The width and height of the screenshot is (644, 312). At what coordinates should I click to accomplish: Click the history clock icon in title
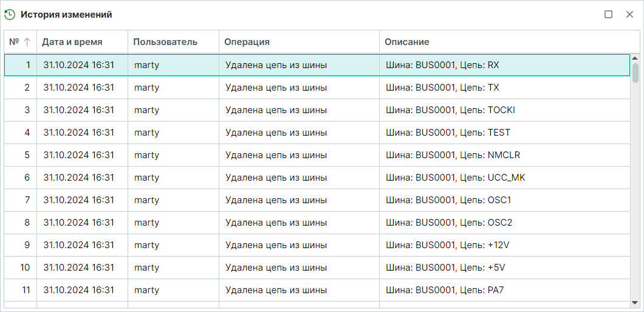coord(10,15)
